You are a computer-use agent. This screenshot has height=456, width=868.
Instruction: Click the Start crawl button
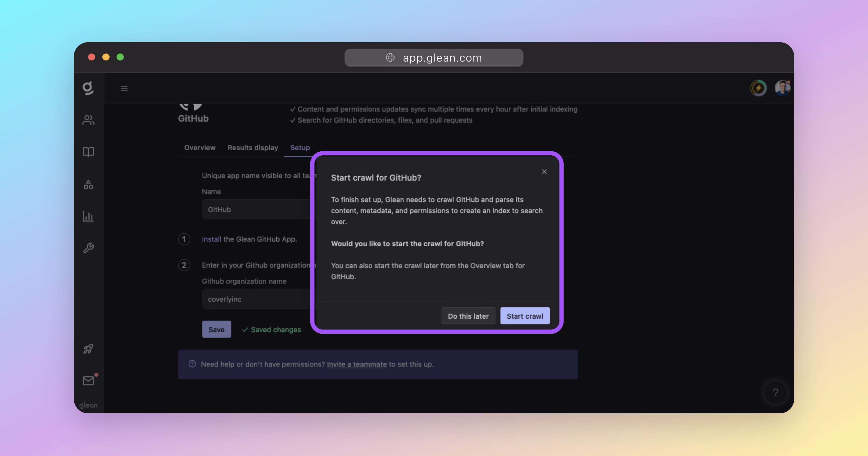click(x=525, y=316)
